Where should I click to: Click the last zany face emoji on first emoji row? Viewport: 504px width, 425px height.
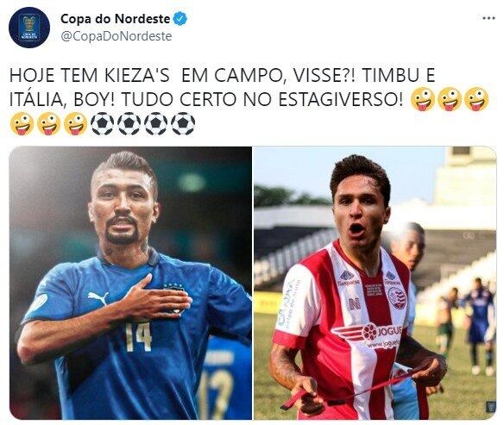[476, 99]
